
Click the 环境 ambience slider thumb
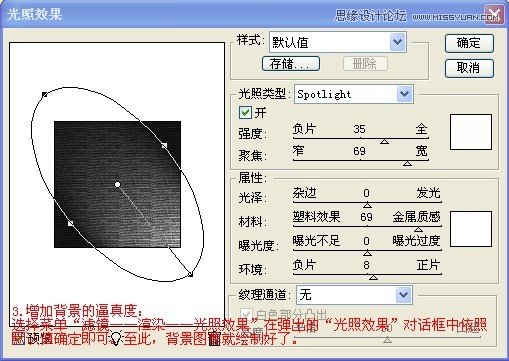373,277
